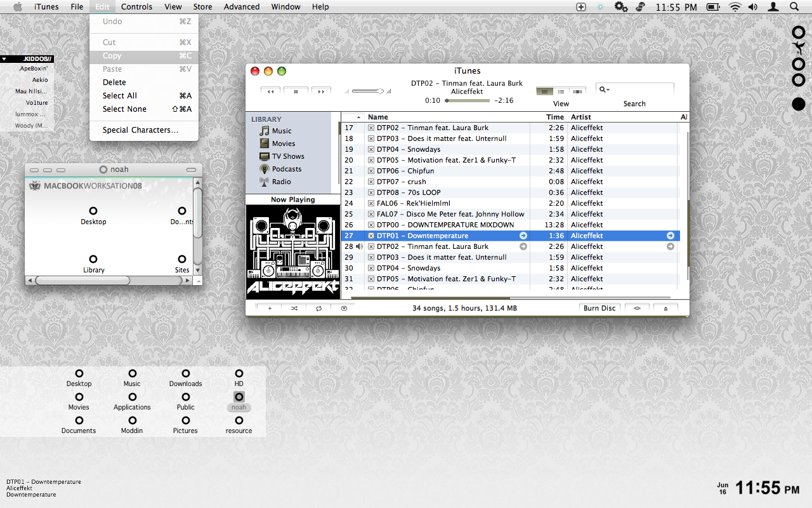Click the Burn Disc button
Image resolution: width=812 pixels, height=508 pixels.
(599, 308)
